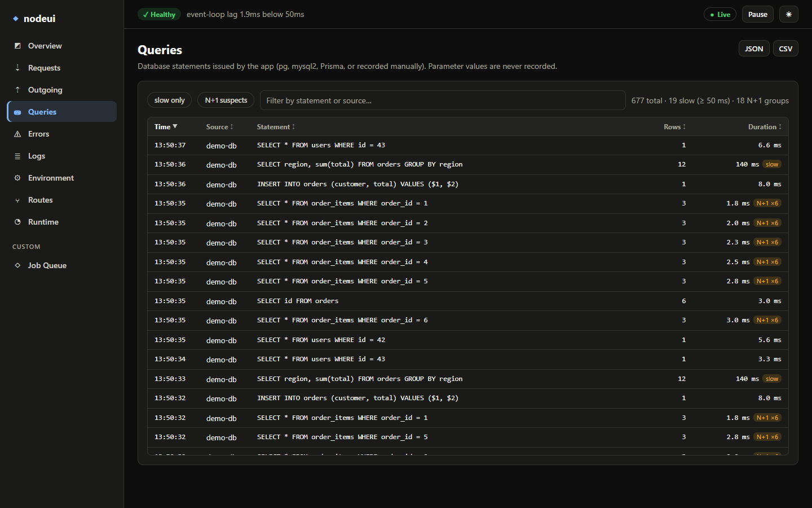The width and height of the screenshot is (812, 508).
Task: Export queries as JSON
Action: tap(754, 49)
